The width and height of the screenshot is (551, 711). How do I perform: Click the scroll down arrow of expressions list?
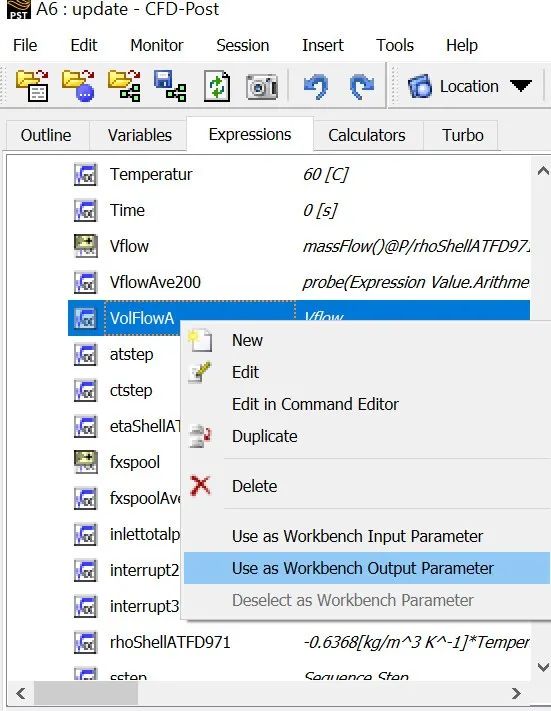point(543,667)
